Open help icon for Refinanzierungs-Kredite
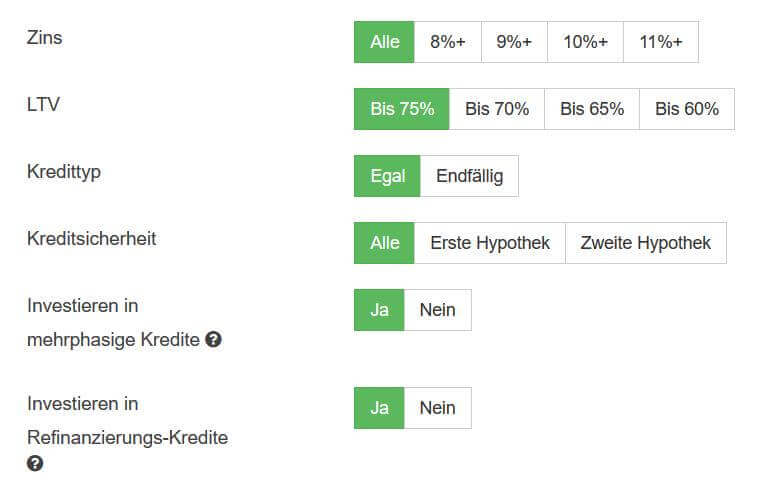Image resolution: width=763 pixels, height=485 pixels. pos(35,463)
